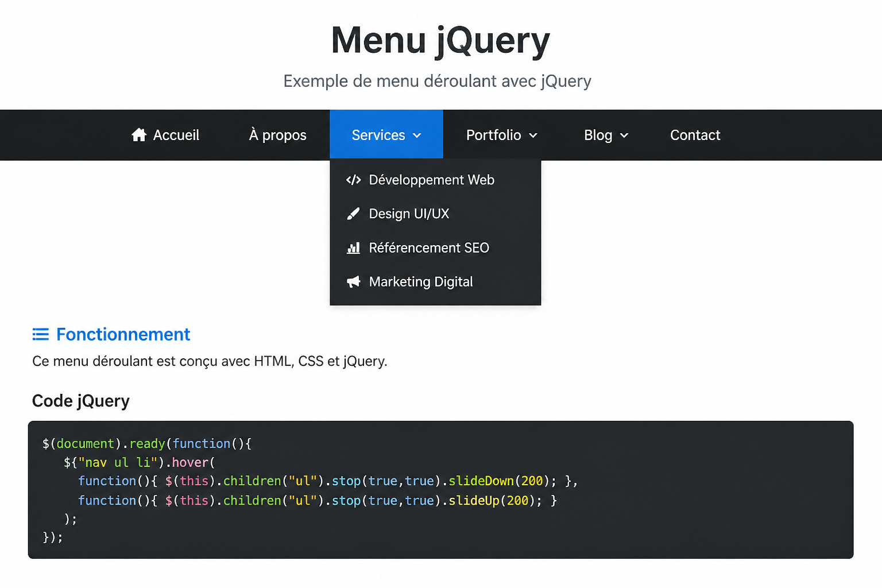Click the home icon beside Accueil
The width and height of the screenshot is (882, 588).
click(139, 135)
